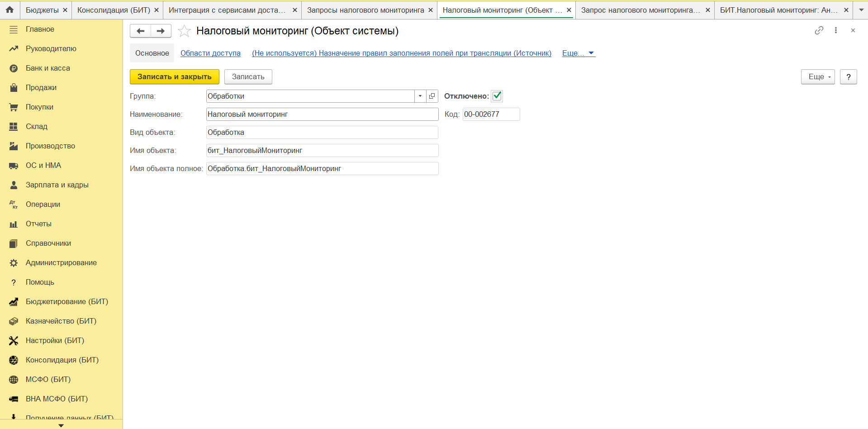Open the Группа value in new window
868x429 pixels.
432,96
